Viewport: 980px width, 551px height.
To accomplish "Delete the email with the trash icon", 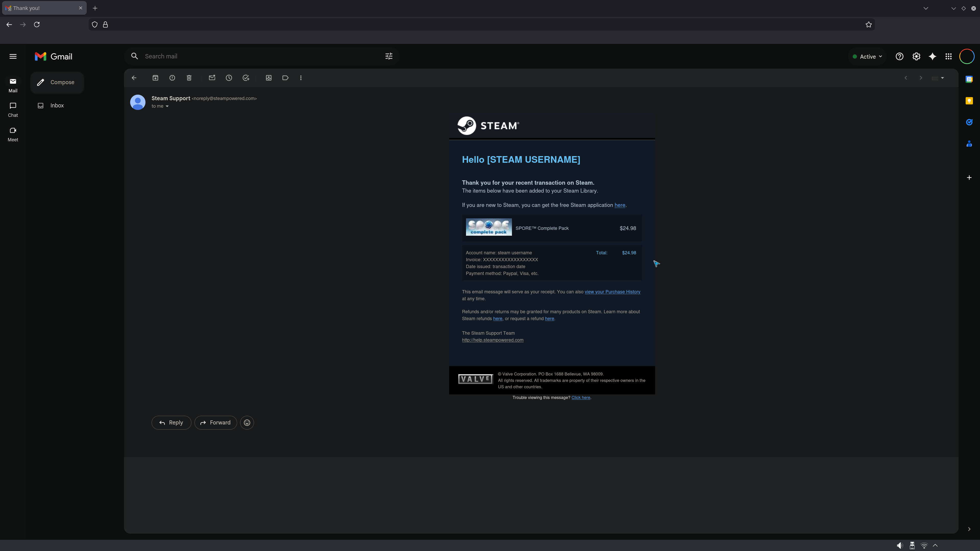I will (x=189, y=78).
